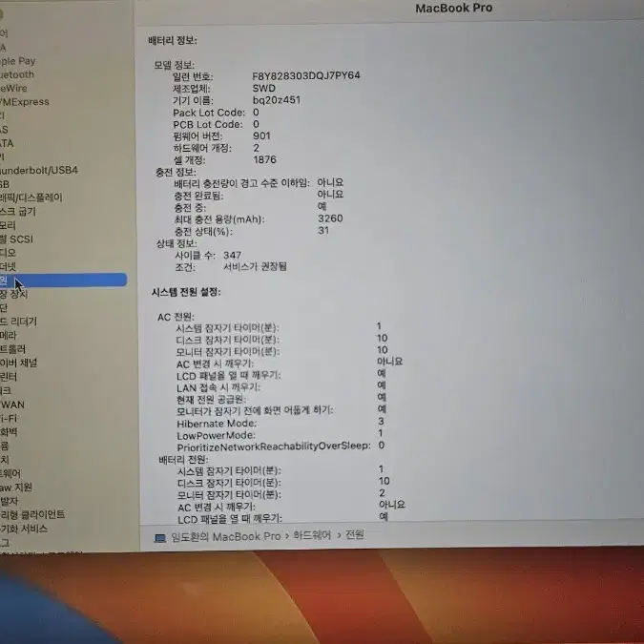Viewport: 644px width, 644px height.
Task: Click the PCB Lot Code label
Action: point(208,124)
